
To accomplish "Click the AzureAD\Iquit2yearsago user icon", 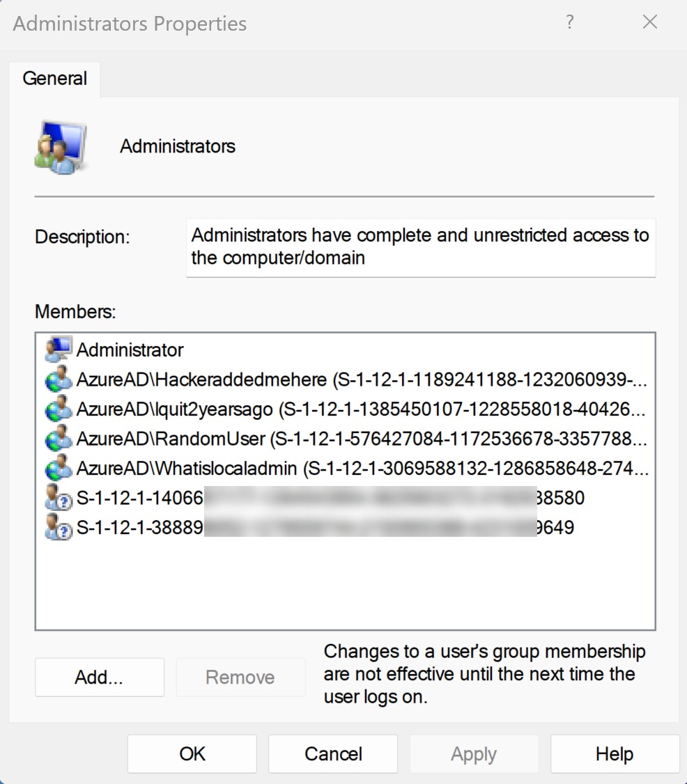I will click(58, 409).
